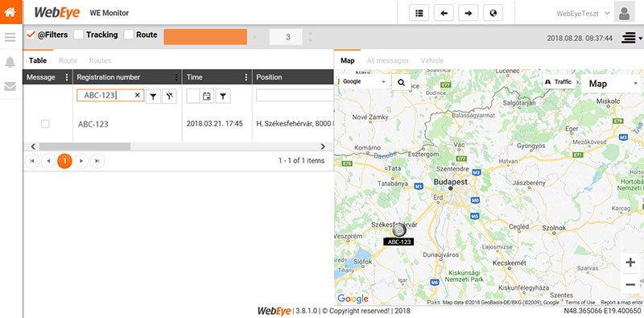Screen dimensions: 644x318
Task: Open the All messages tab
Action: tap(387, 60)
